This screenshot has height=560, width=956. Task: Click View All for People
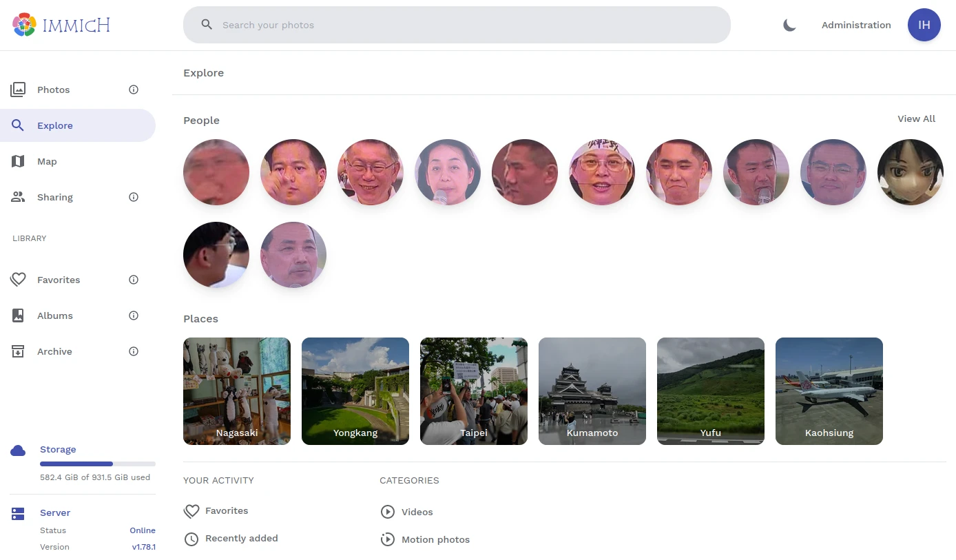coord(916,119)
